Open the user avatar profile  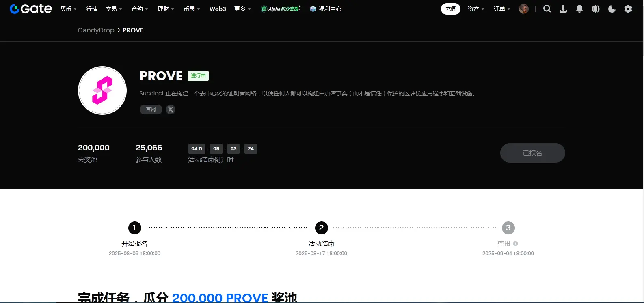click(x=524, y=9)
